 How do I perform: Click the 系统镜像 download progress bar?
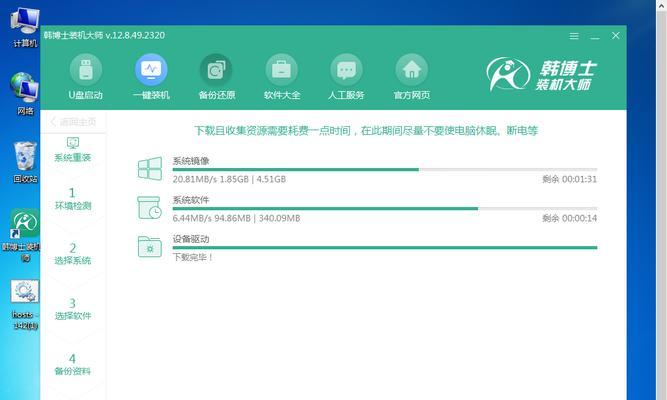point(385,169)
